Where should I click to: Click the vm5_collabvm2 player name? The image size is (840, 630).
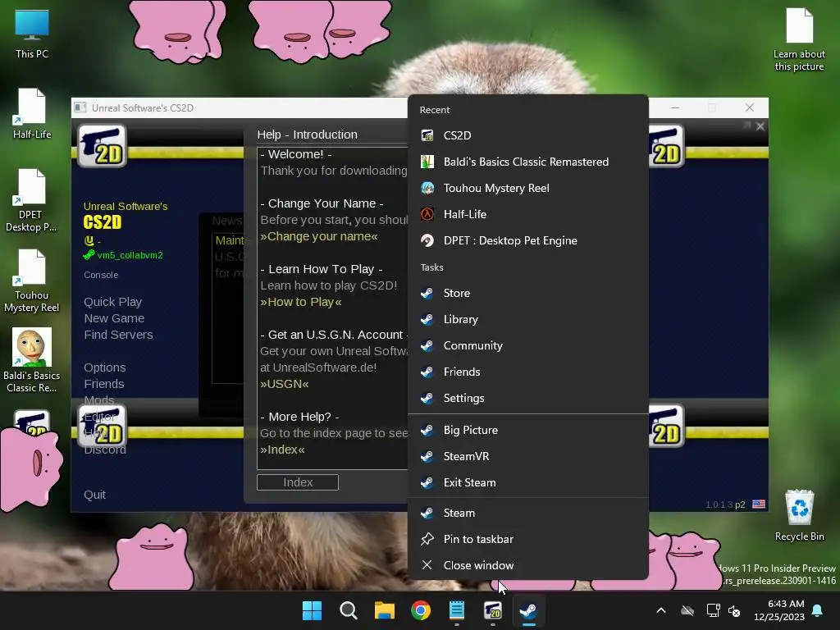tap(130, 256)
